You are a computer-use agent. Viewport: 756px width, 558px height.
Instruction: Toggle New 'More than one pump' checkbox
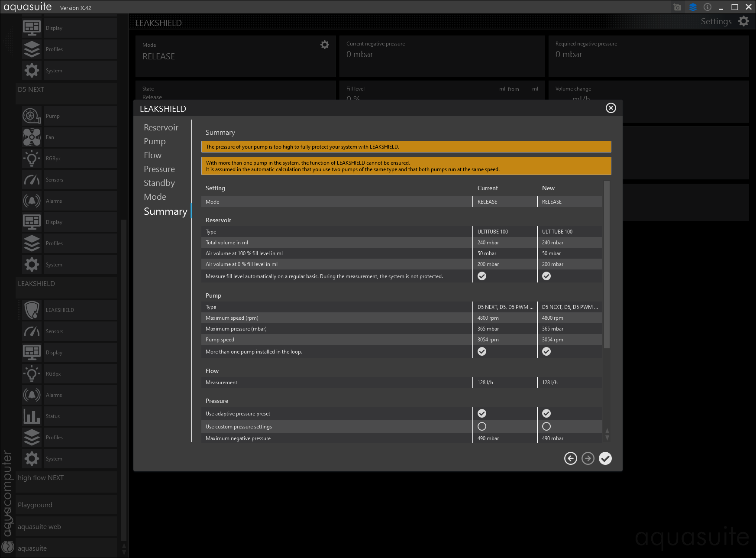tap(546, 351)
